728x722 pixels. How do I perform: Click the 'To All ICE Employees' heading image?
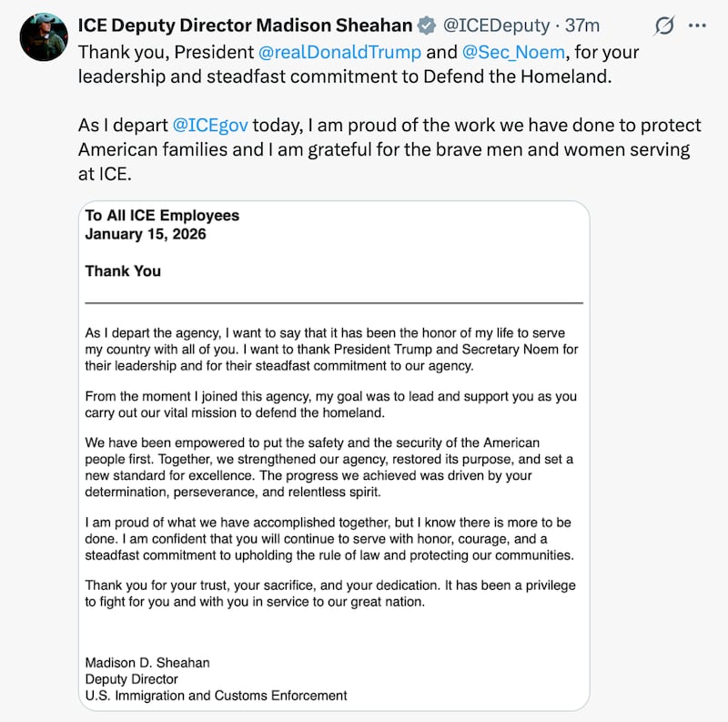[162, 216]
